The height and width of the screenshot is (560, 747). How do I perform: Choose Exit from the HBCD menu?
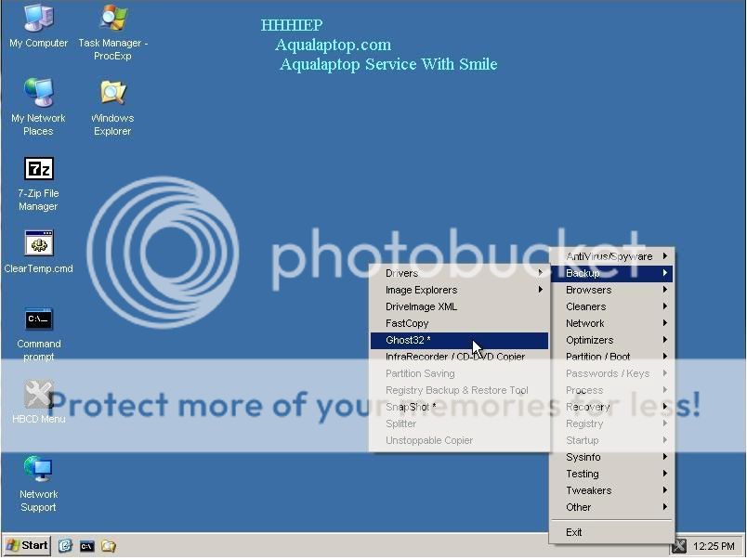(x=574, y=532)
